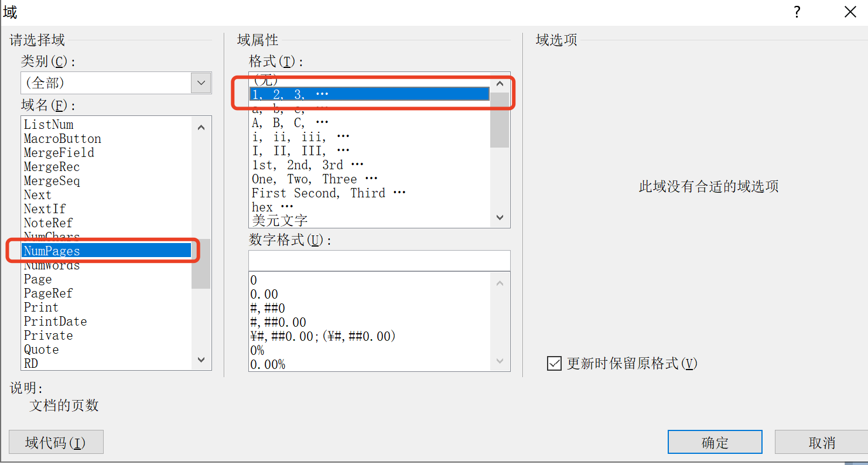
Task: Choose the A, B, C format
Action: point(290,123)
